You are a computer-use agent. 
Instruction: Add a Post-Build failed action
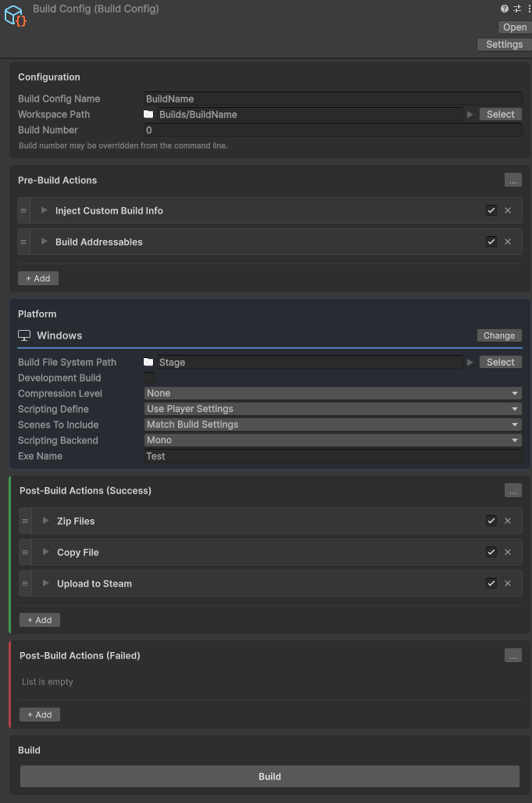tap(40, 715)
